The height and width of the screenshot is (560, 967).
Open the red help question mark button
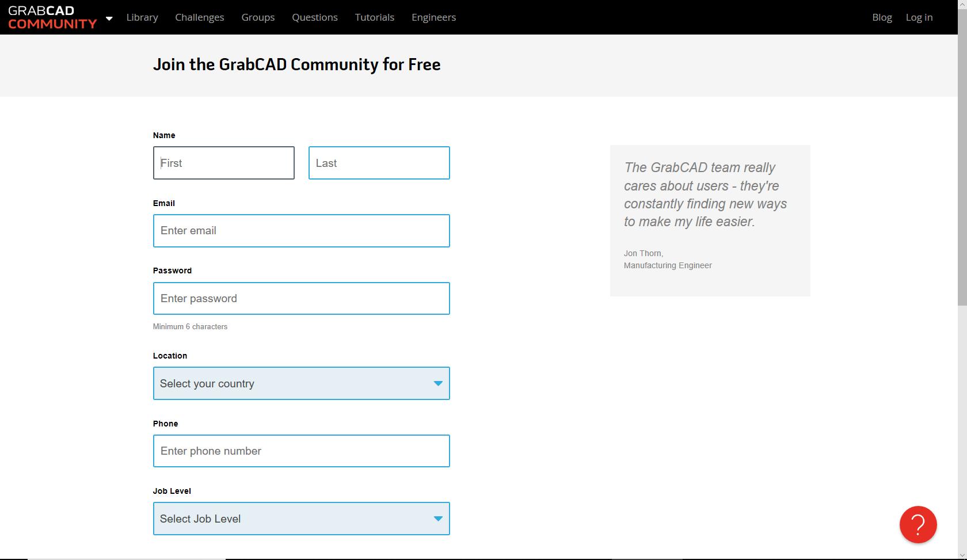(918, 524)
